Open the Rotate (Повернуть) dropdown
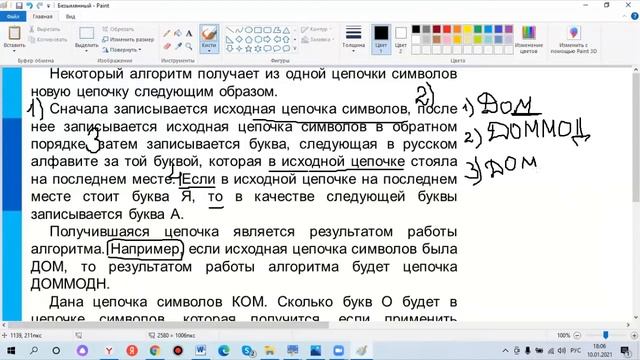 (121, 50)
